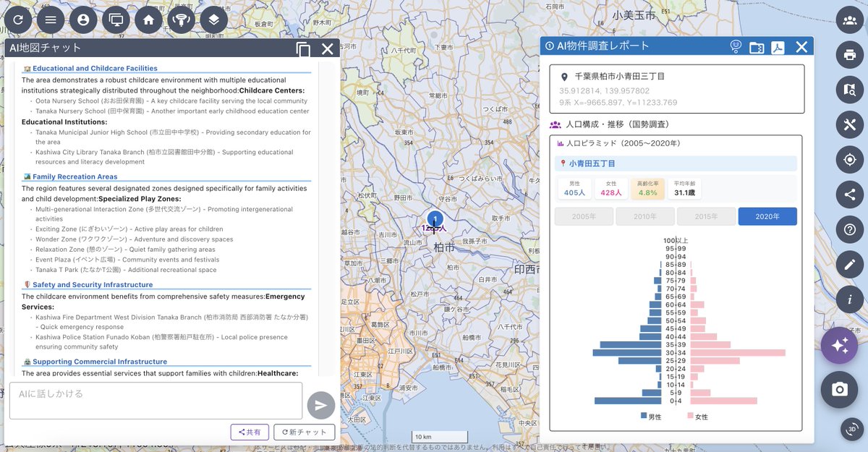Screen dimensions: 868x452
Task: Click the 共有 share button below chat
Action: pyautogui.click(x=250, y=431)
